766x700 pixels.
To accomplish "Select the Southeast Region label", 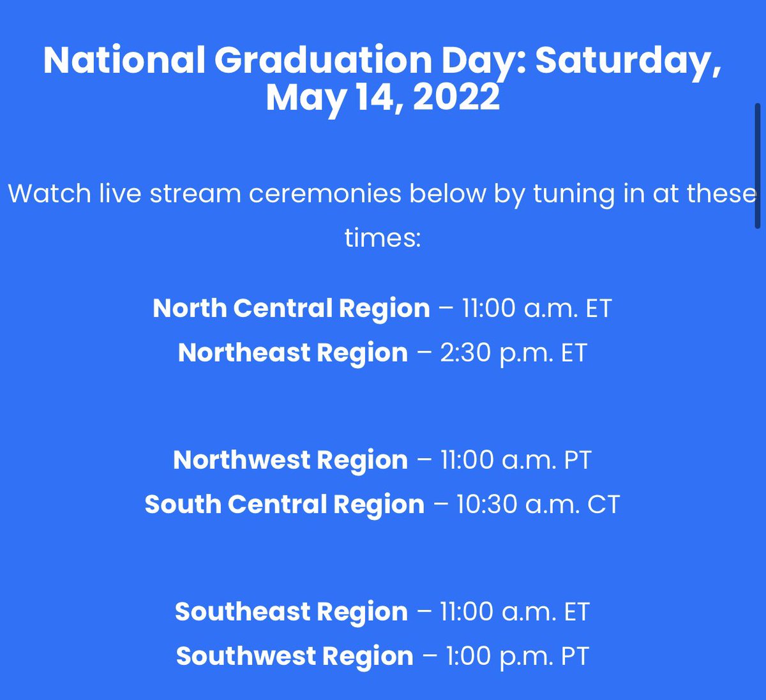I will click(x=292, y=612).
